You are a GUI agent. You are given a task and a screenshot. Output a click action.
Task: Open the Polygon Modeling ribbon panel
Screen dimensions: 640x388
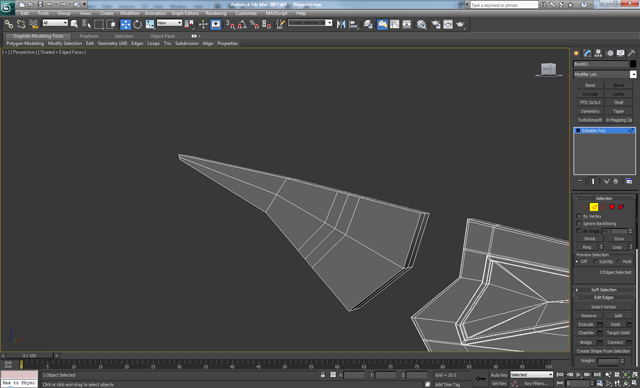(x=25, y=43)
